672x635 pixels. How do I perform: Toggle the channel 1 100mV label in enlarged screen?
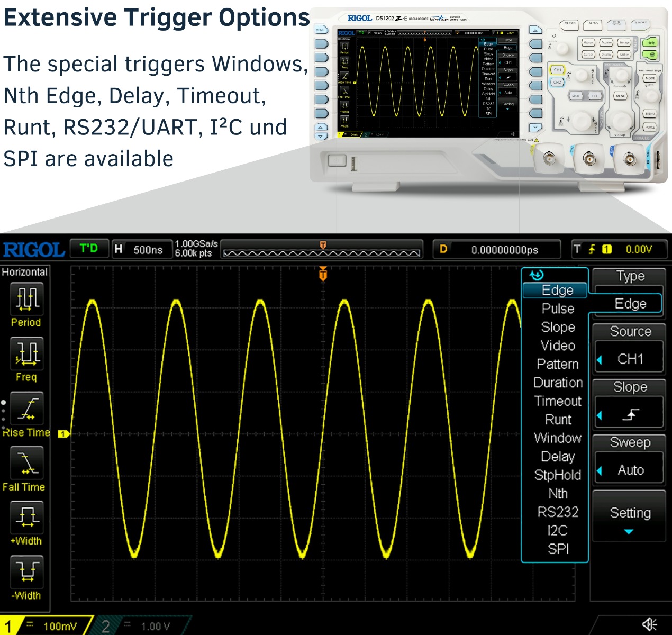[60, 627]
